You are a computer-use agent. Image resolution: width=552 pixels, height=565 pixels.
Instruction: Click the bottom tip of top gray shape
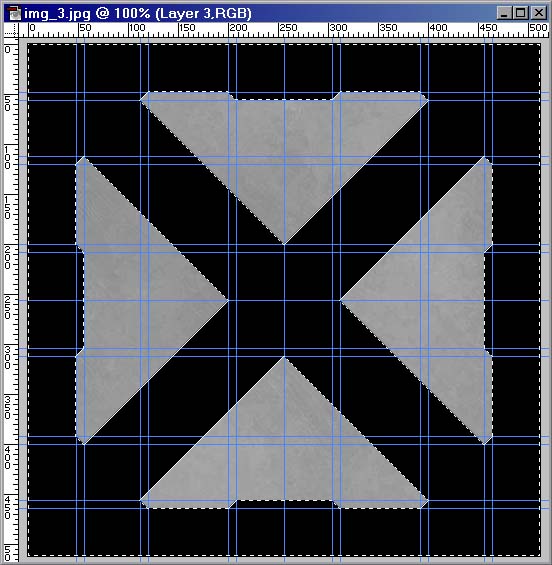point(284,244)
